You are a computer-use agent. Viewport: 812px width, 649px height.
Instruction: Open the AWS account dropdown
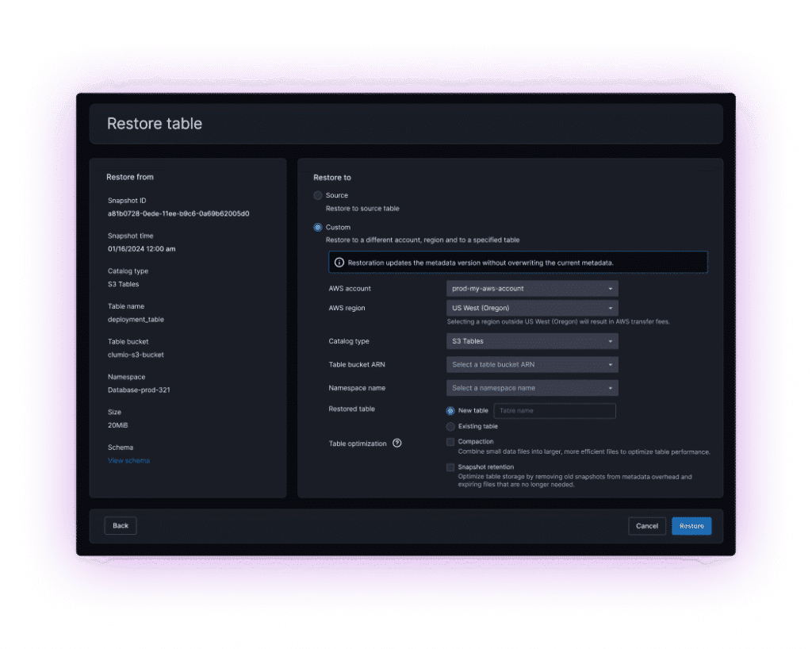tap(531, 289)
